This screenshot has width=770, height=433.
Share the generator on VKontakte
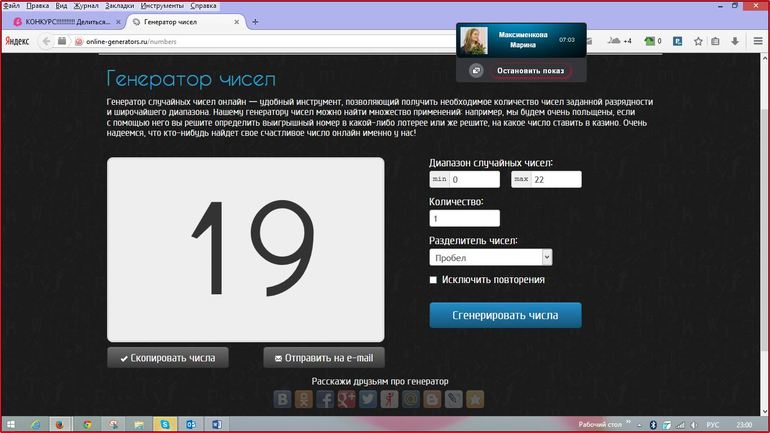pos(284,399)
